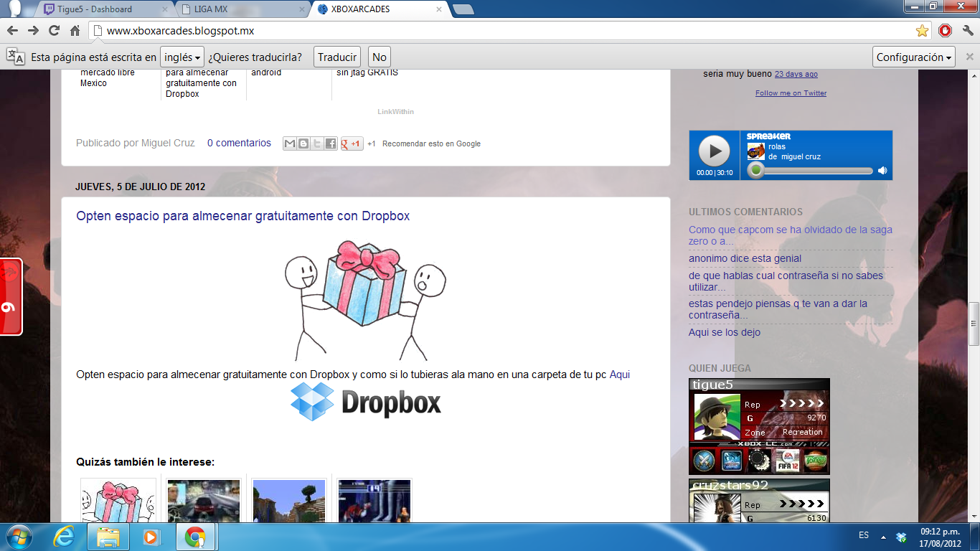Open a new tab
Image resolution: width=980 pixels, height=551 pixels.
[x=463, y=9]
